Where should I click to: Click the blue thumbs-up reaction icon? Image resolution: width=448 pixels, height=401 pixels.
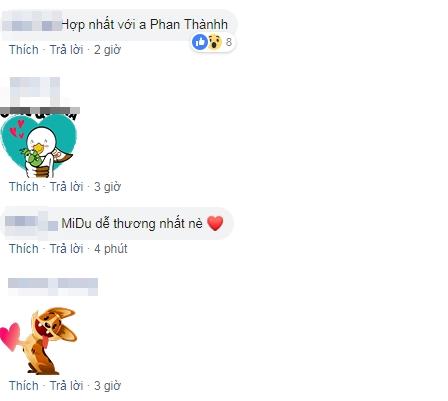[x=200, y=42]
